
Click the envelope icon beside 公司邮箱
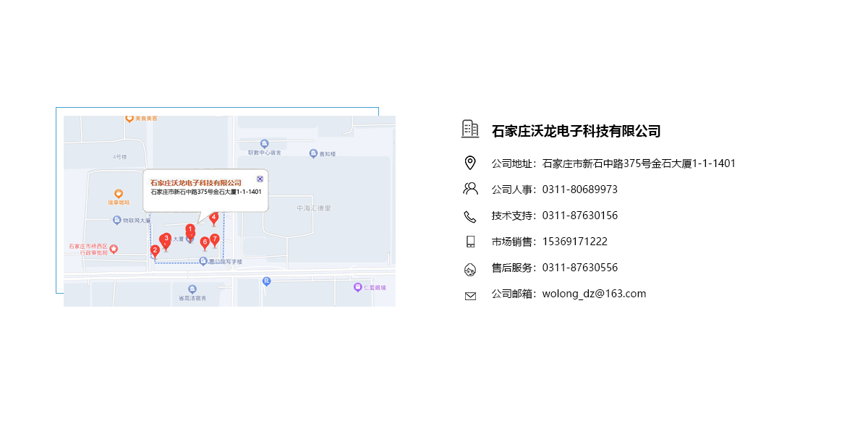[x=471, y=293]
